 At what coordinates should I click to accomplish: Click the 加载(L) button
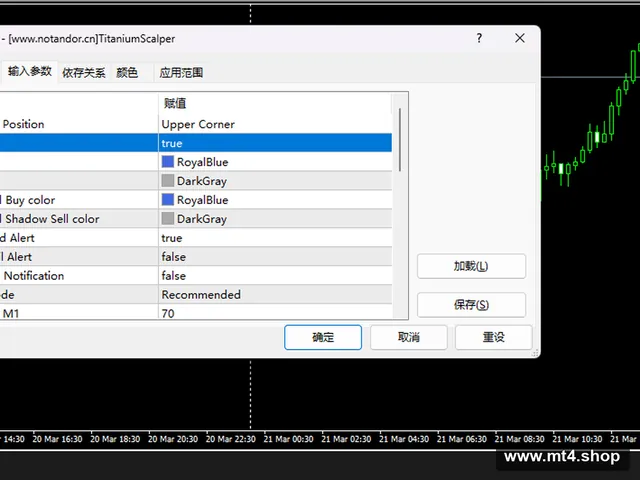pyautogui.click(x=471, y=266)
